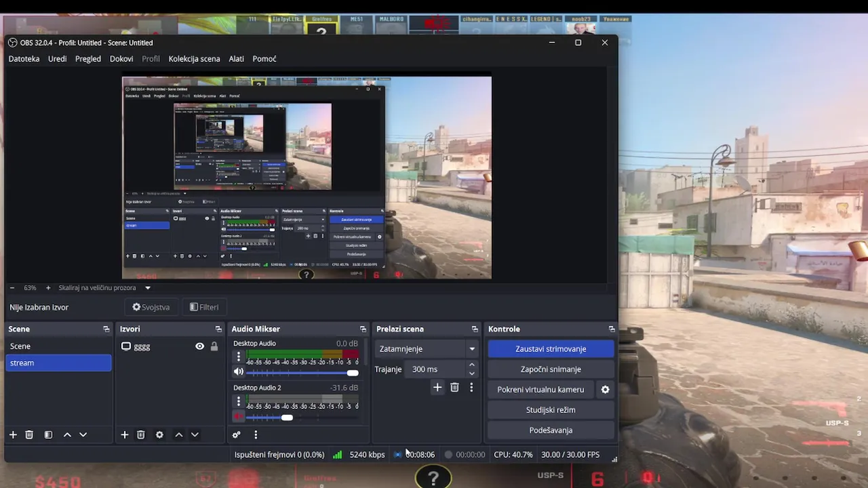Zoom out preview with the minus button
The height and width of the screenshot is (488, 868).
[12, 288]
